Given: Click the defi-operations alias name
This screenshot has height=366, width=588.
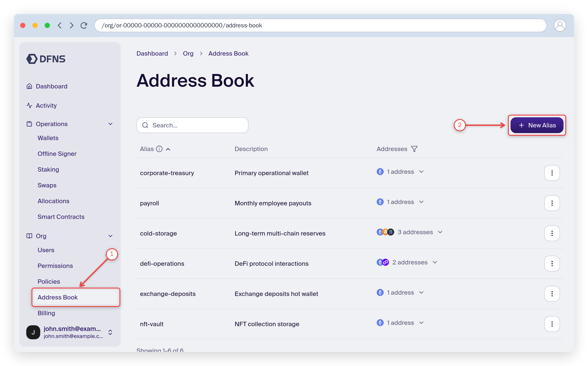Looking at the screenshot, I should click(x=162, y=264).
